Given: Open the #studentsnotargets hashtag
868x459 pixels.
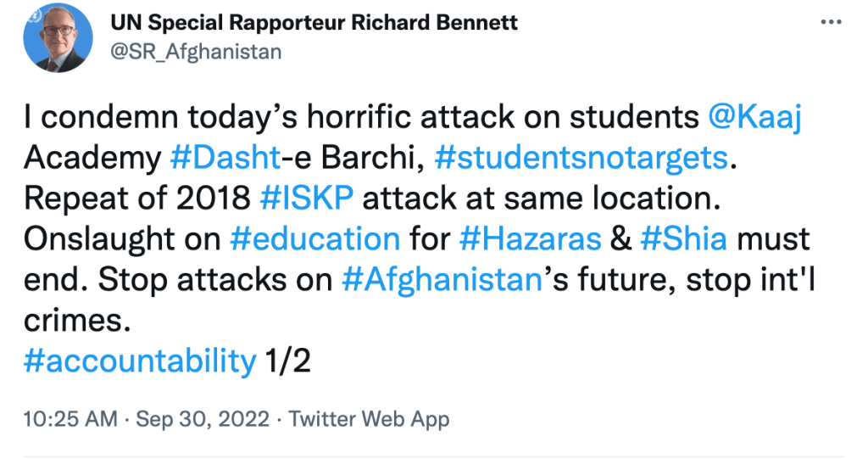Looking at the screenshot, I should pos(581,158).
